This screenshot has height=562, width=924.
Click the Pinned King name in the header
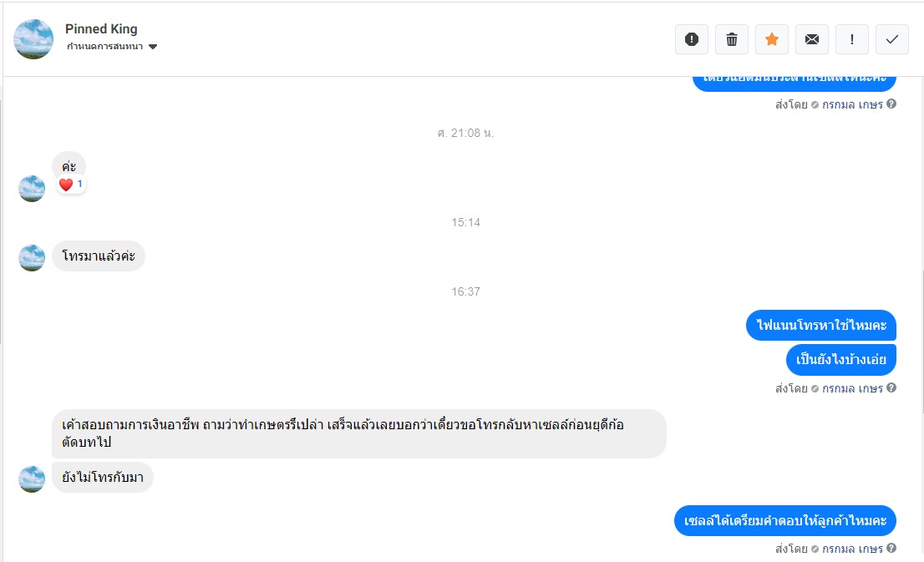click(101, 29)
